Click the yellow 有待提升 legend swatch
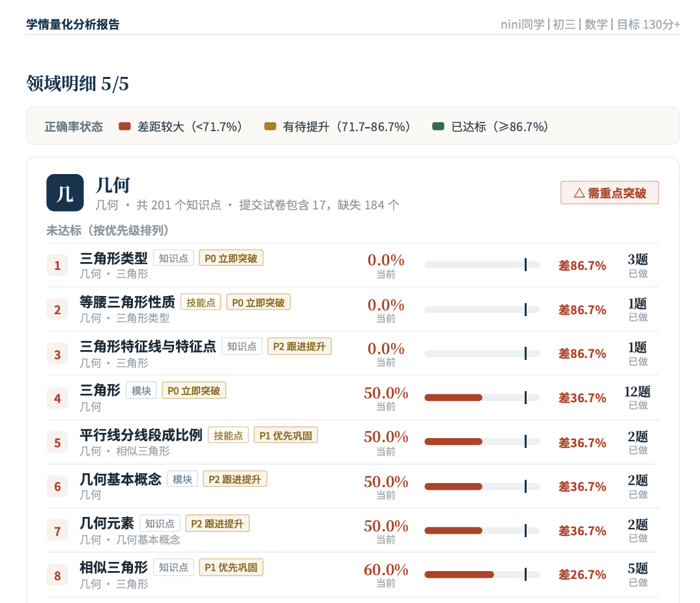This screenshot has height=603, width=700. [x=270, y=126]
